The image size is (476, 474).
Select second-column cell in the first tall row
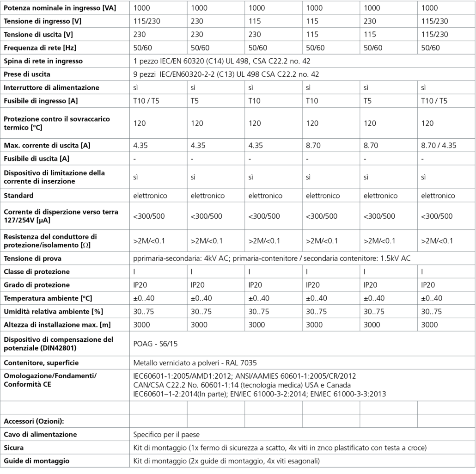coord(158,123)
